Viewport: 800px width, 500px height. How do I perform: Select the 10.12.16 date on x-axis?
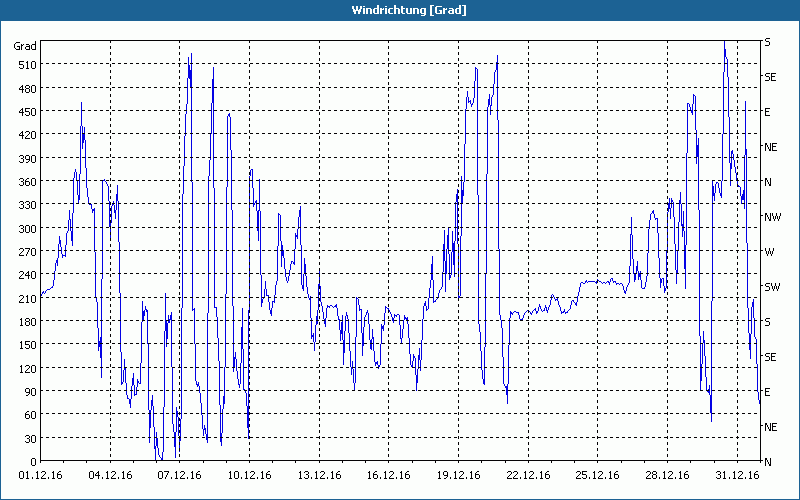pos(249,476)
